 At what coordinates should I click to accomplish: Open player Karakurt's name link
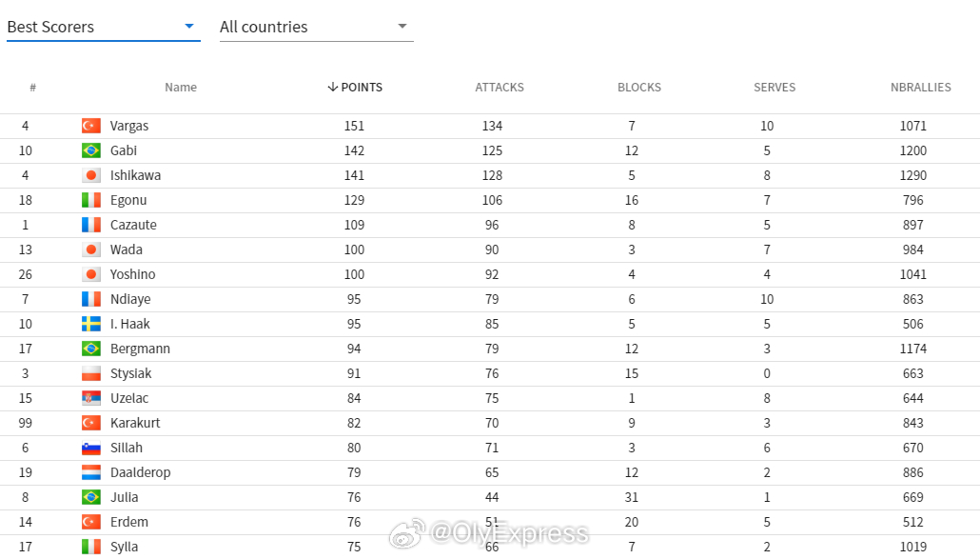[x=135, y=424]
